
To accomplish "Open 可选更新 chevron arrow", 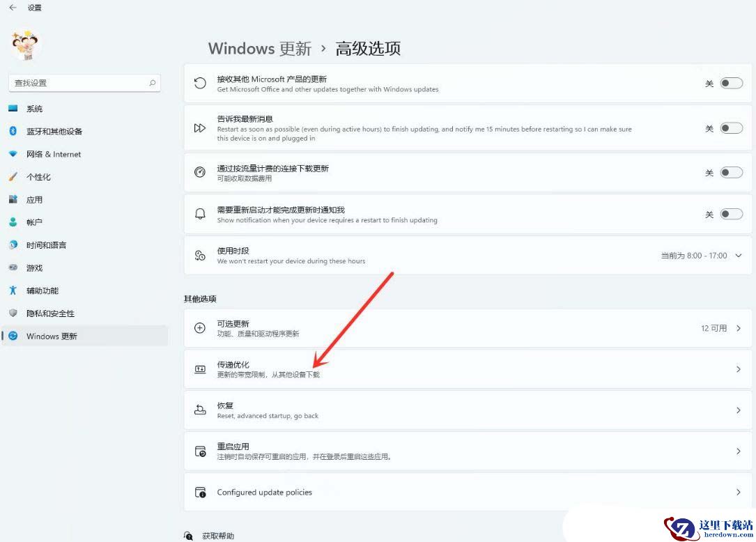I will pos(739,328).
